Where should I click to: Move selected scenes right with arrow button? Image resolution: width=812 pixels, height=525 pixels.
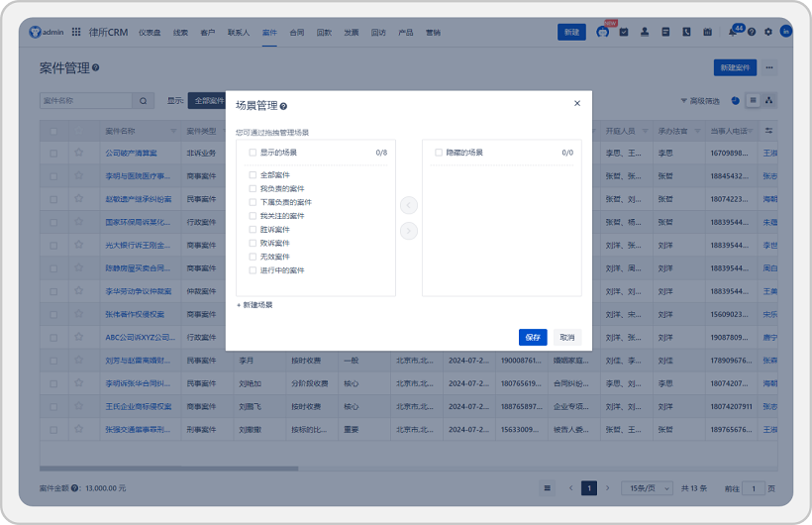[409, 231]
